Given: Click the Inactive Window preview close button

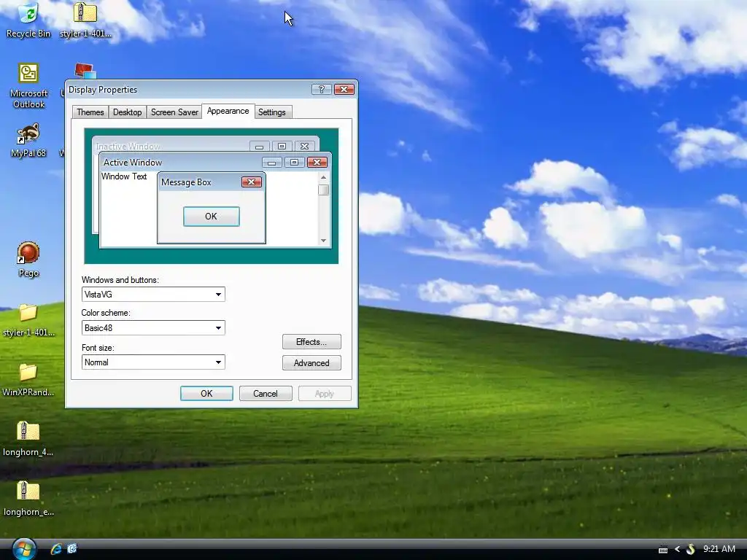Looking at the screenshot, I should point(304,146).
